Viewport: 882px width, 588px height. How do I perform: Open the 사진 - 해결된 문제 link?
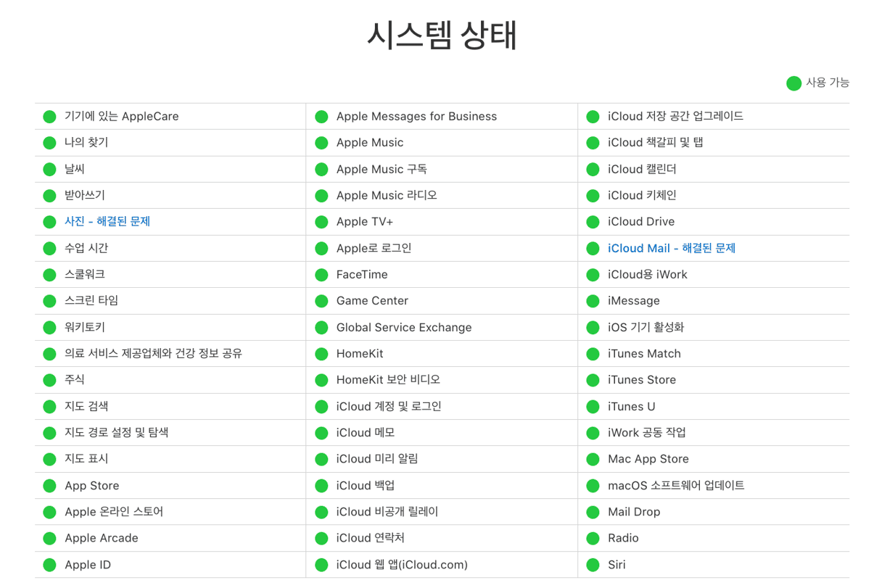(x=107, y=222)
